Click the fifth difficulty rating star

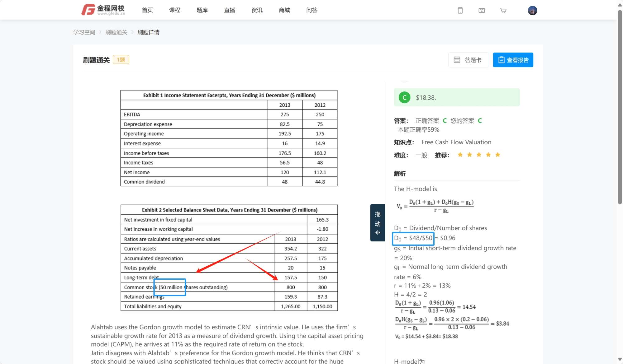[x=498, y=155]
